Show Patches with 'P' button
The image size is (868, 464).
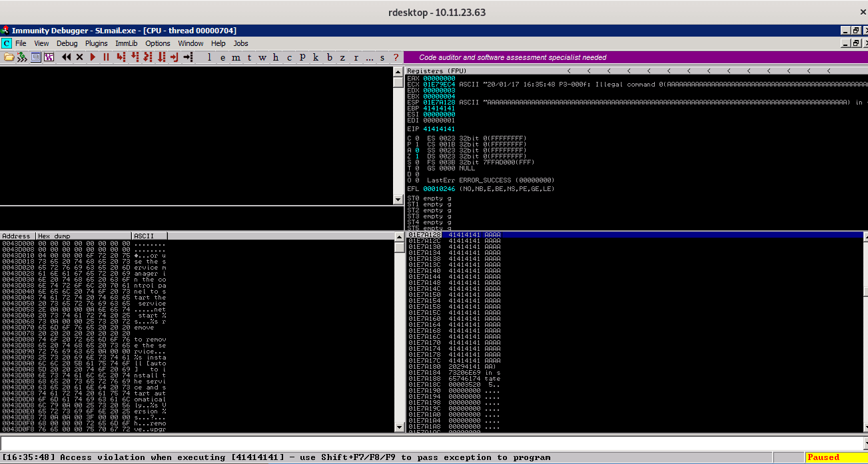coord(302,57)
